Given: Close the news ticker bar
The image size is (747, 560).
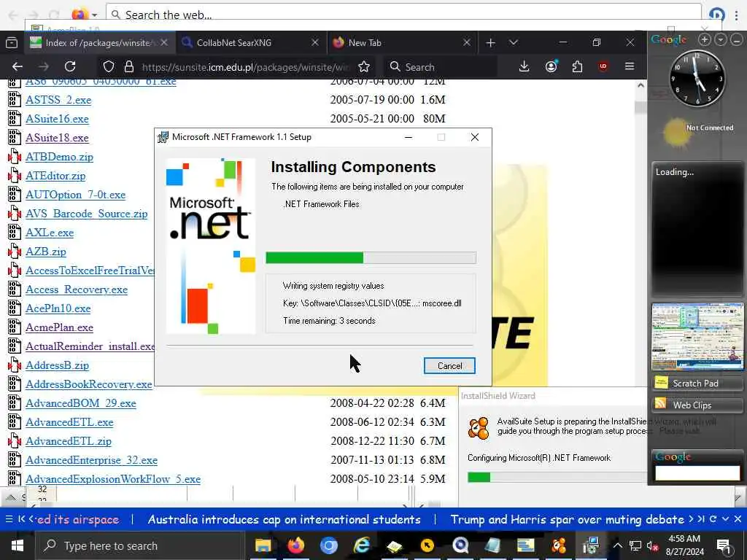Looking at the screenshot, I should (738, 519).
